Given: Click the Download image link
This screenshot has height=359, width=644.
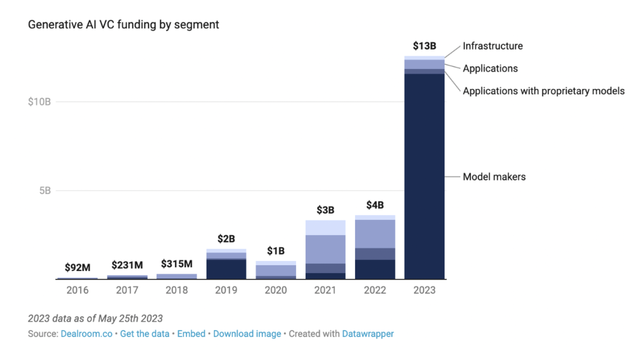Looking at the screenshot, I should pyautogui.click(x=247, y=334).
